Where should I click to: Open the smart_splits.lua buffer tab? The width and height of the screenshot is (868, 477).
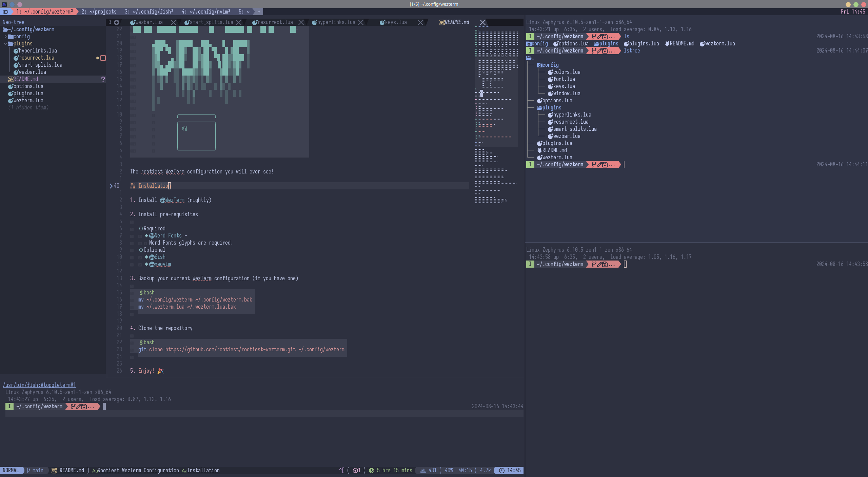click(x=212, y=22)
